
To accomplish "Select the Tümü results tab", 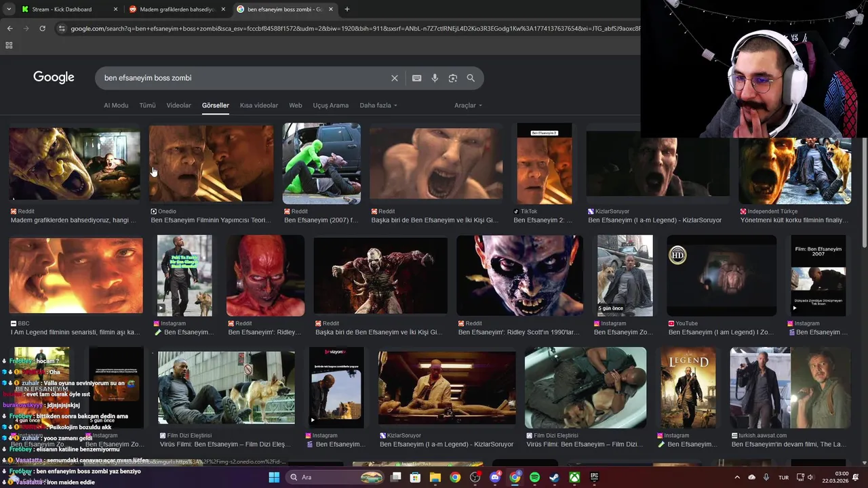I will (x=147, y=106).
